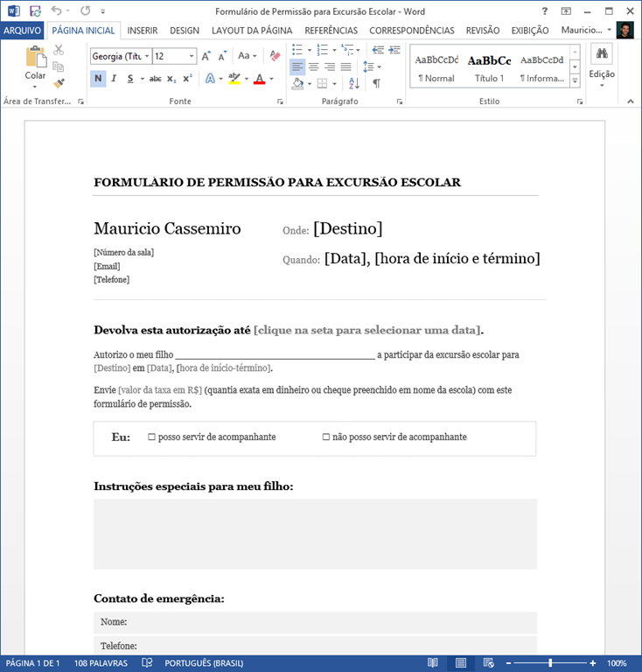Toggle bold formatting (N button)
642x672 pixels.
(x=98, y=79)
